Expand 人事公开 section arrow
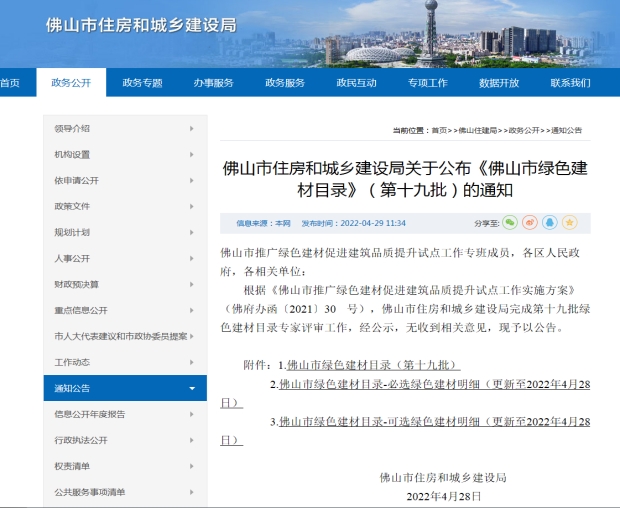This screenshot has width=620, height=508. pos(191,258)
